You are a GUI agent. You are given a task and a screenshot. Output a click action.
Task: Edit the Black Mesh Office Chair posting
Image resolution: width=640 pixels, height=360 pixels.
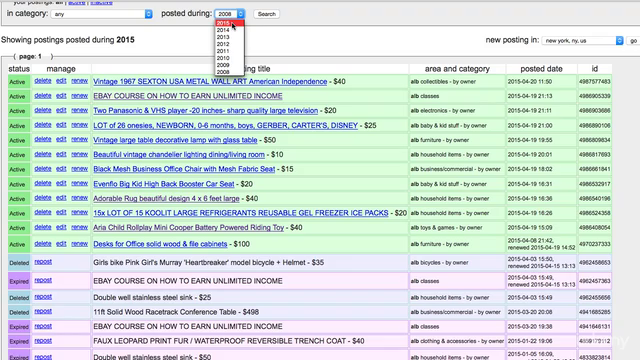(61, 169)
